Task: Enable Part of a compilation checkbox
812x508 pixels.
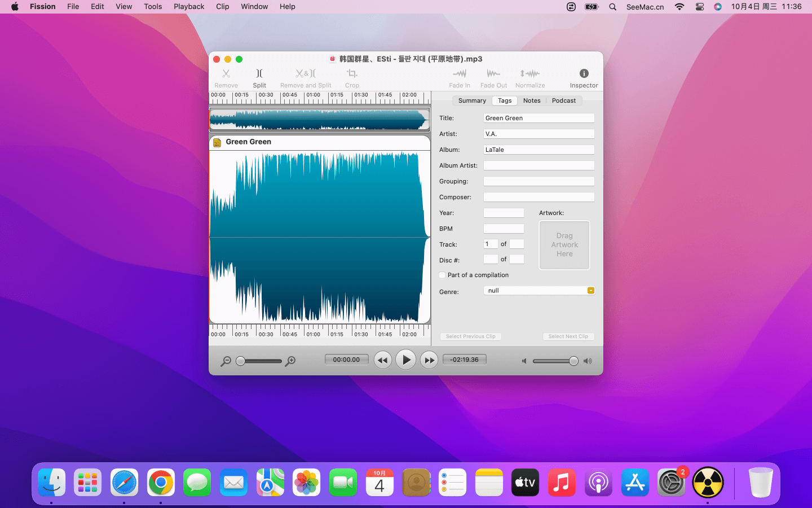Action: tap(442, 275)
